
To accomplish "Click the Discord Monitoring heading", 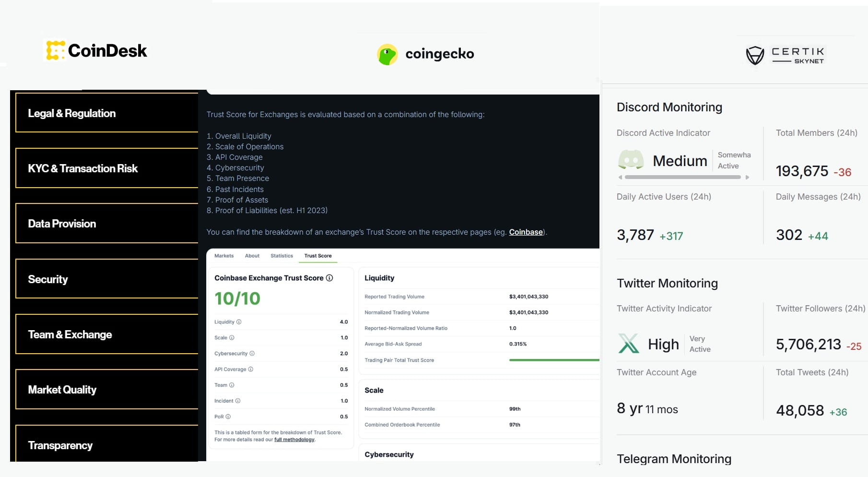I will (669, 107).
